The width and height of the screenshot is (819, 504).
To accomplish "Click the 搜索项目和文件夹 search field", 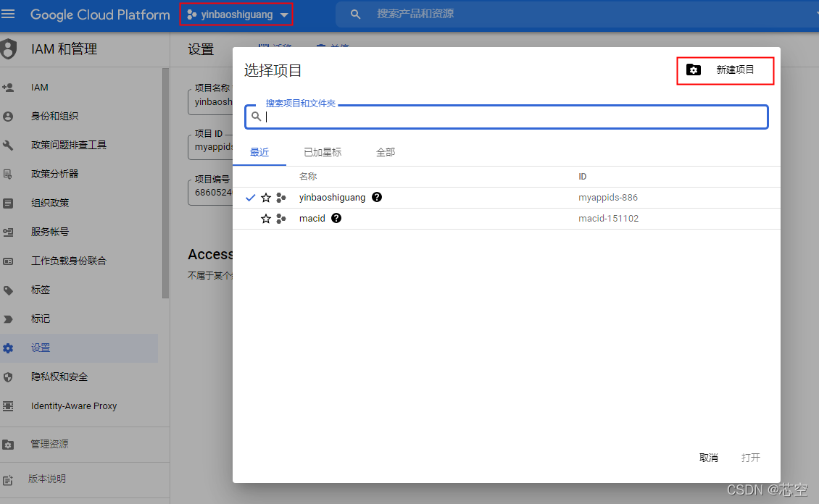I will click(x=507, y=117).
